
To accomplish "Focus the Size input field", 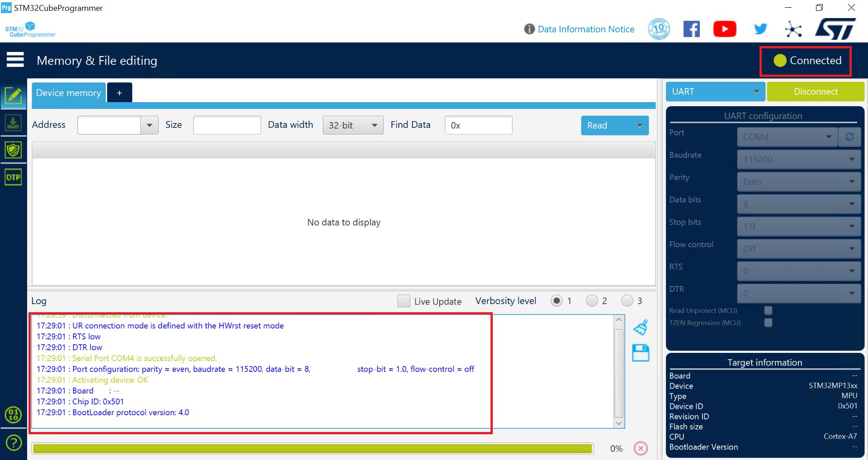I will pos(227,125).
